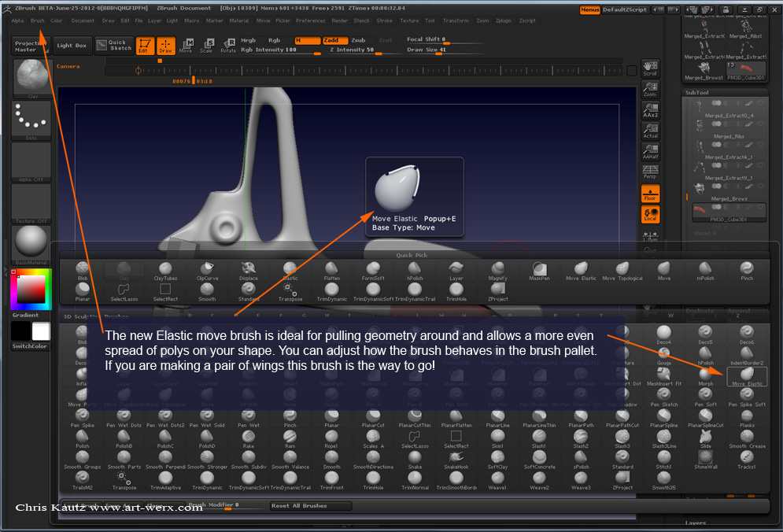Select the ClipCurve brush in Quick Pick
Viewport: 783px width, 532px height.
point(207,272)
